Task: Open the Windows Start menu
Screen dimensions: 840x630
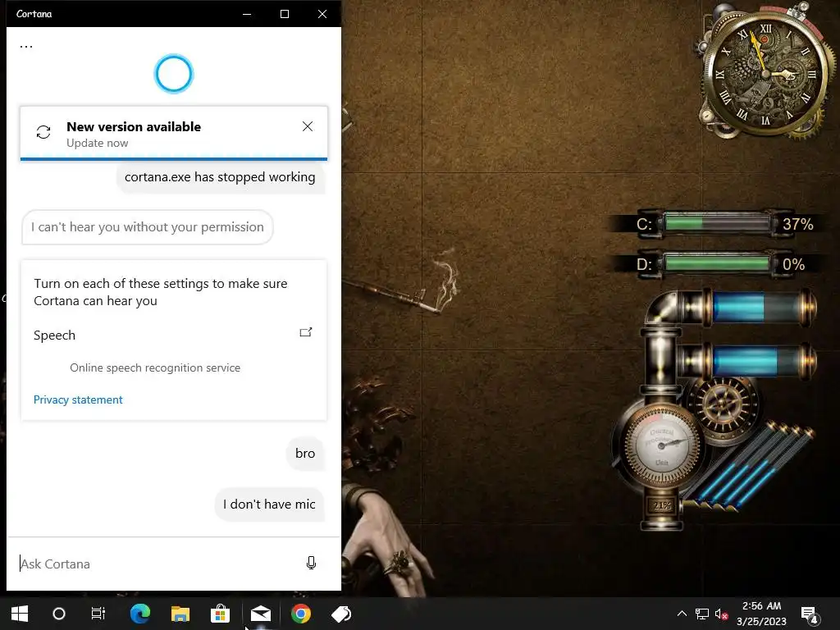Action: (x=20, y=614)
